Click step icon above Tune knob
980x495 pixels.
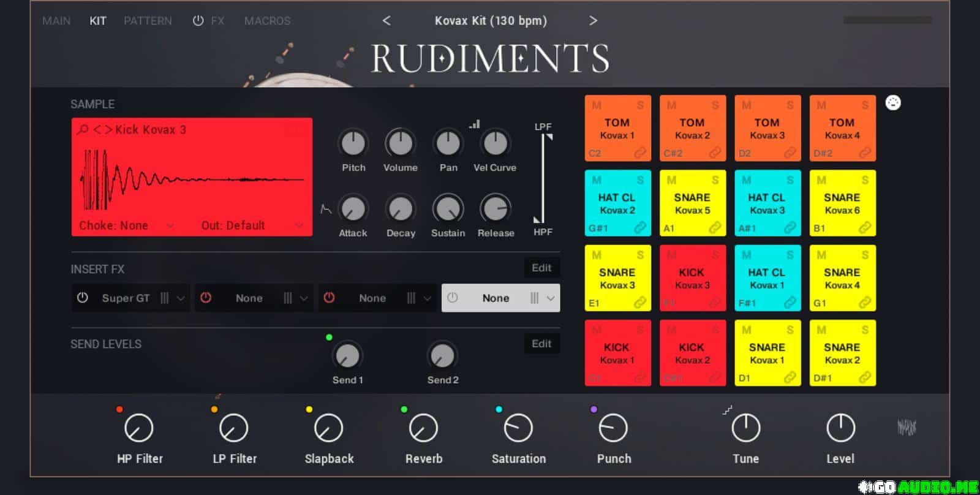coord(727,410)
